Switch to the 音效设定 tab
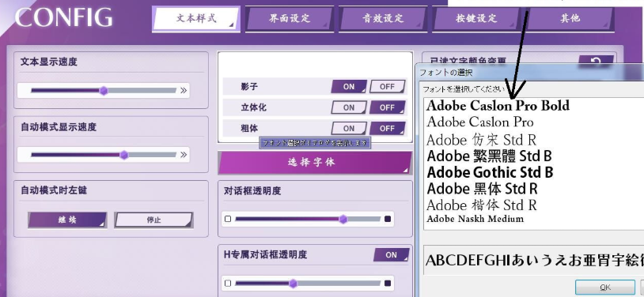644x297 pixels. click(383, 19)
